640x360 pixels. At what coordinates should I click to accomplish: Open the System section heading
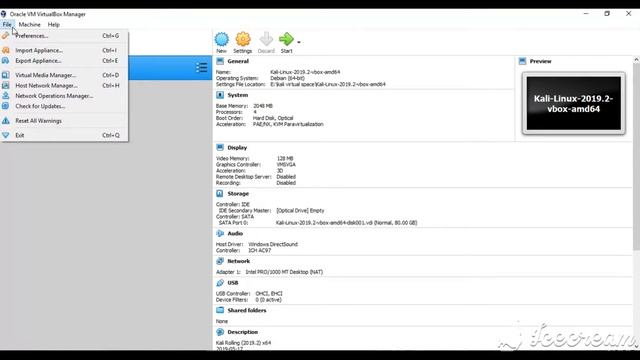click(238, 95)
